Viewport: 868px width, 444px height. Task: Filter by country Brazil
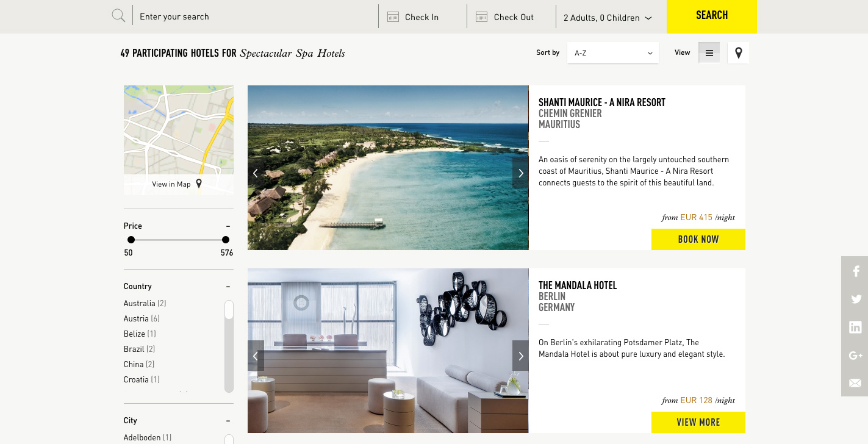[139, 349]
